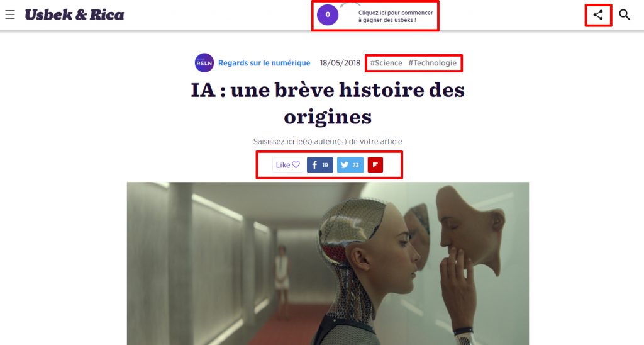Click the article title 'IA : une brève histoire'
Viewport: 644px width, 345px height.
click(x=328, y=103)
